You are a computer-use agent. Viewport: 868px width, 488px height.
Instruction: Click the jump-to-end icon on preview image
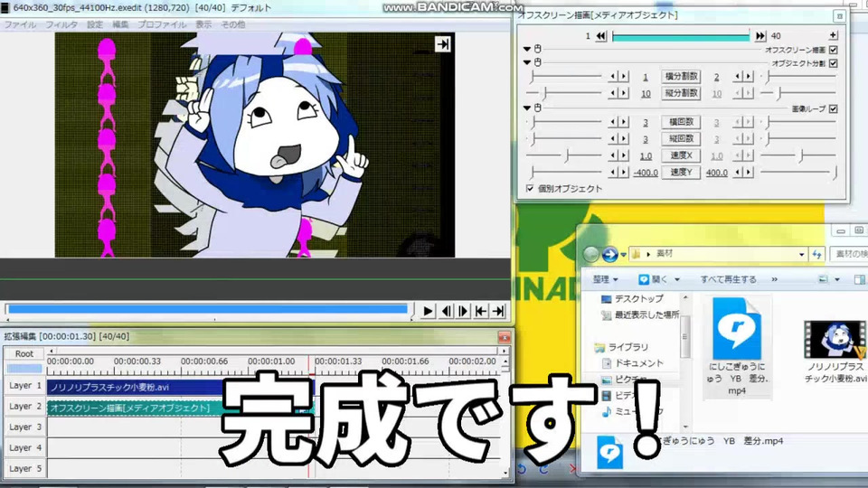point(442,44)
